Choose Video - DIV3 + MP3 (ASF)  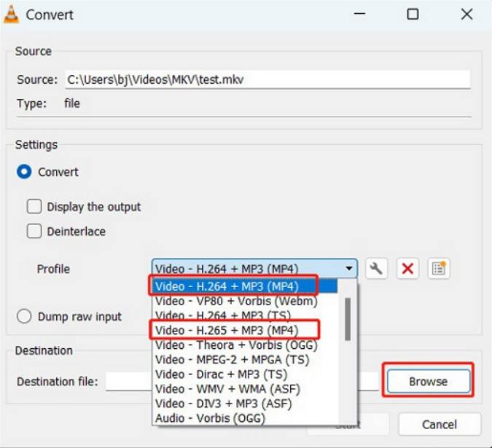[246, 404]
